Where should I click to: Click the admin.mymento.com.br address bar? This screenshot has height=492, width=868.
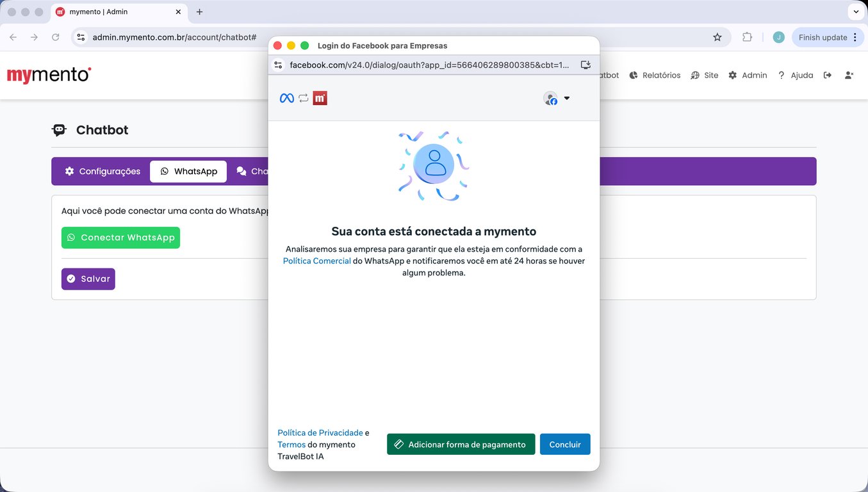(174, 37)
